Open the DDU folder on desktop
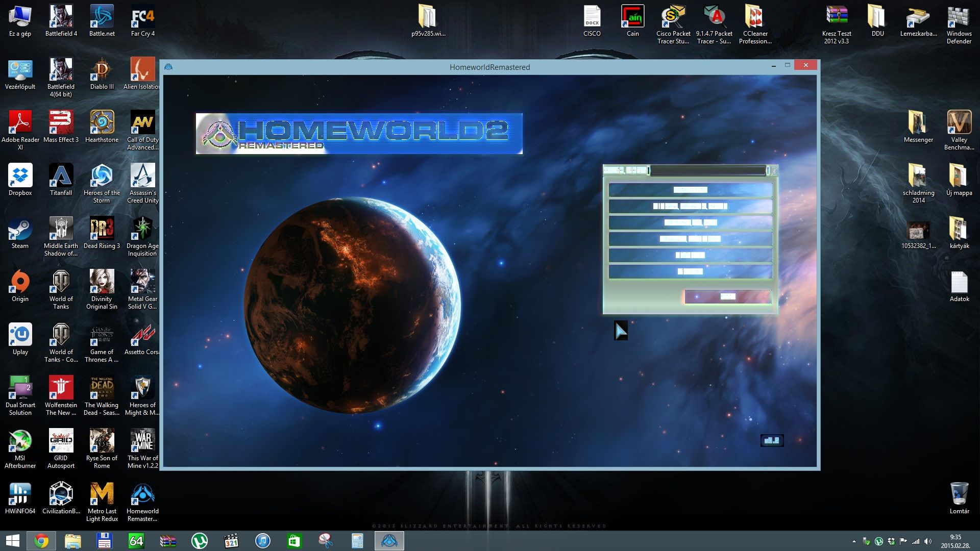Screen dimensions: 980x551 [x=877, y=21]
